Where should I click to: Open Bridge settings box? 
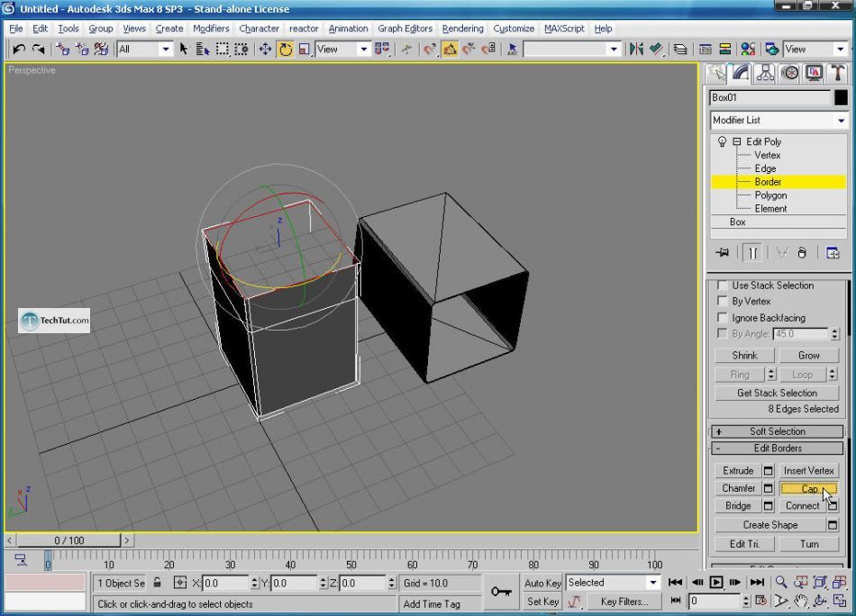768,506
